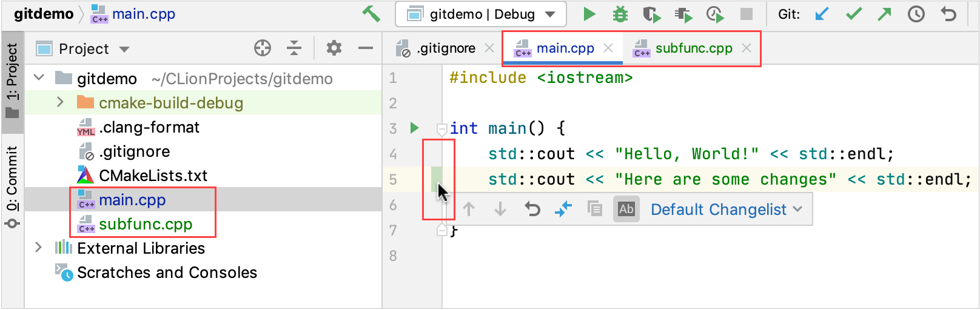Push commits with Git green arrow

(885, 14)
